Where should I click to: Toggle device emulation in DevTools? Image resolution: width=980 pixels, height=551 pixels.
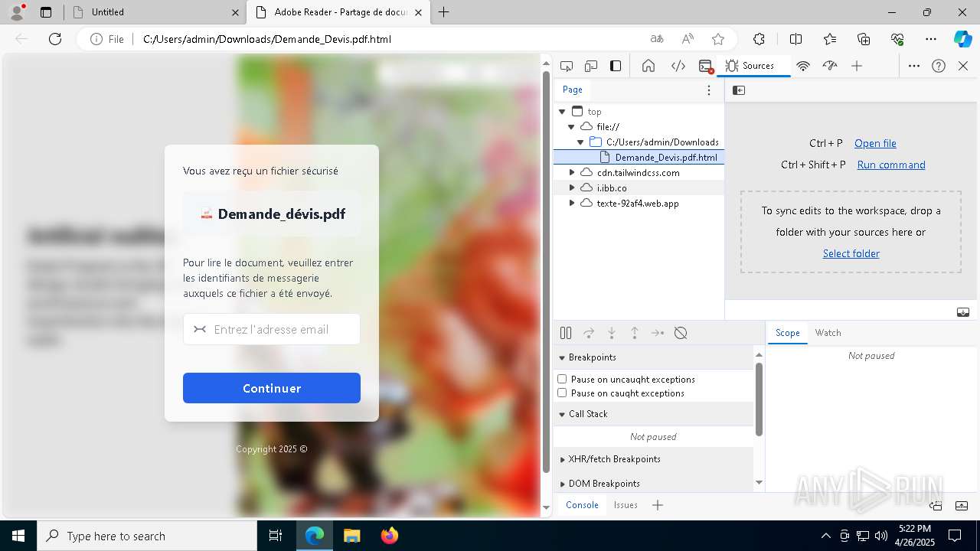click(591, 66)
